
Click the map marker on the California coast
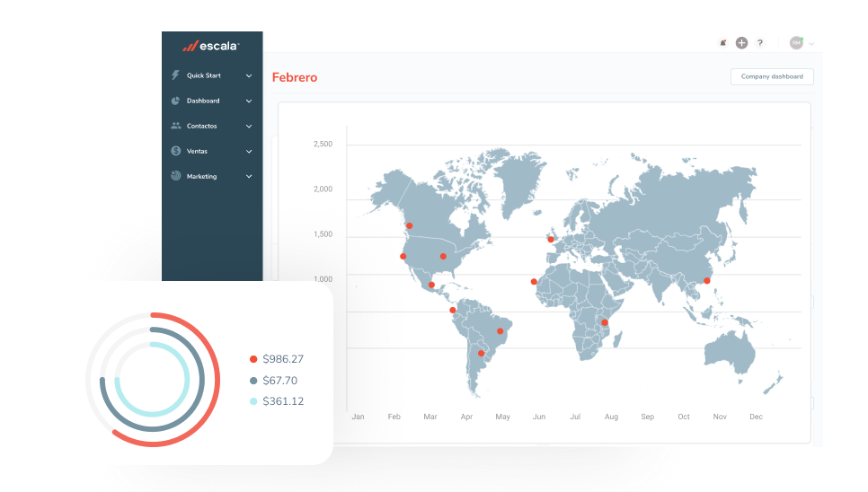(x=403, y=257)
